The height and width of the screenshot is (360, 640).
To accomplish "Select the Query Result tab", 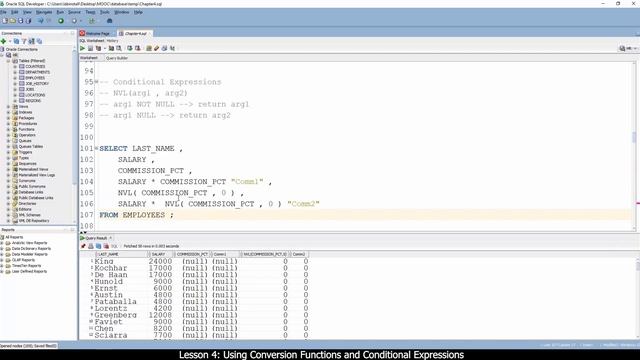I will (x=96, y=238).
